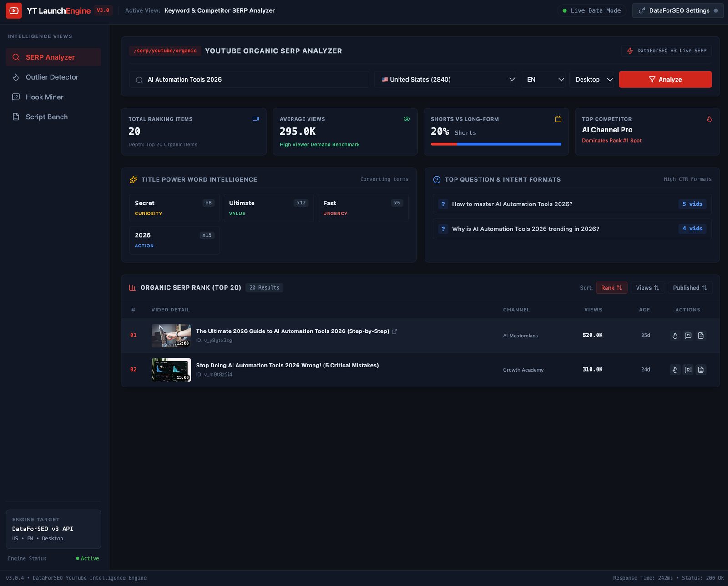Toggle sort by Views
Viewport: 728px width, 586px height.
647,288
